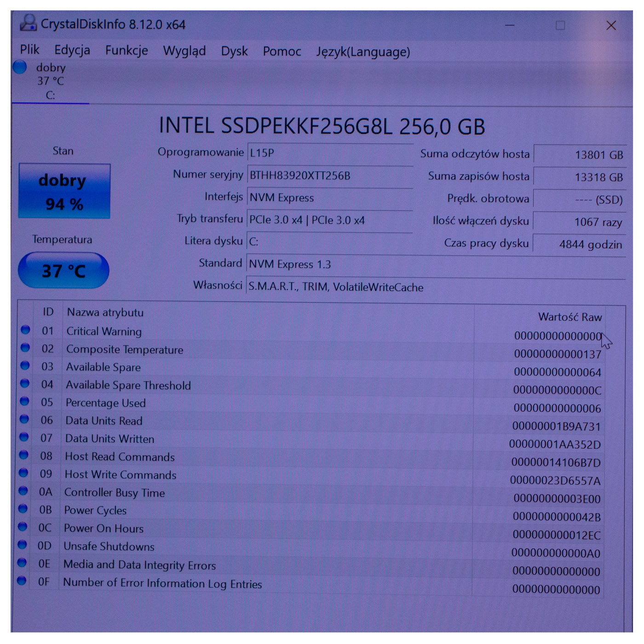
Task: Click the blue status orb for Critical Warning
Action: tap(26, 329)
